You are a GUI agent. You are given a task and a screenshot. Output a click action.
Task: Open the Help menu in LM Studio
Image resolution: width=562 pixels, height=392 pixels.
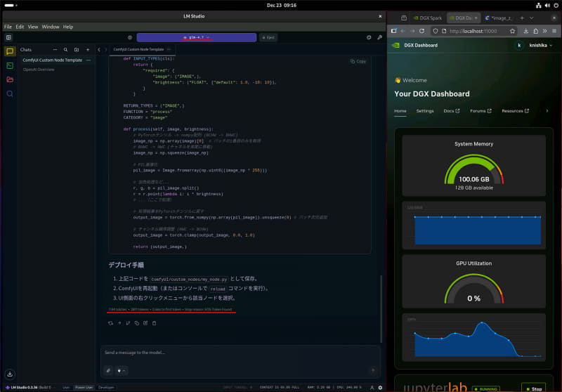click(67, 27)
